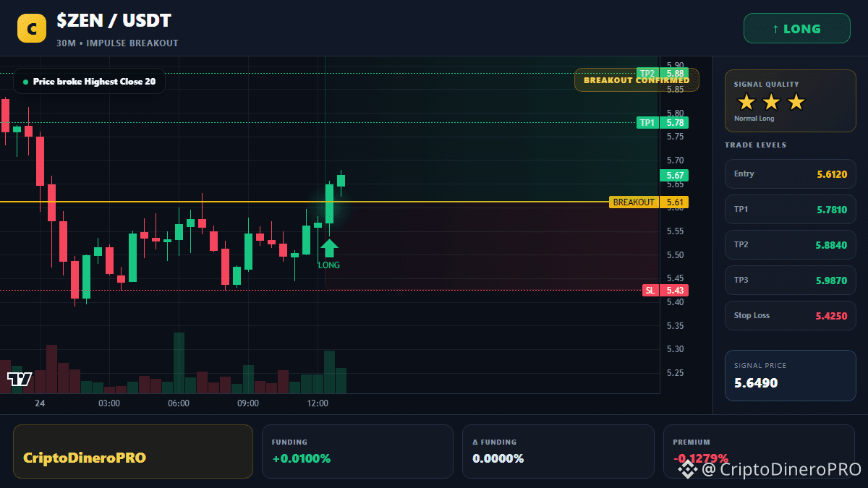Select the TP2 5.88 price label
This screenshot has height=488, width=868.
click(x=663, y=73)
